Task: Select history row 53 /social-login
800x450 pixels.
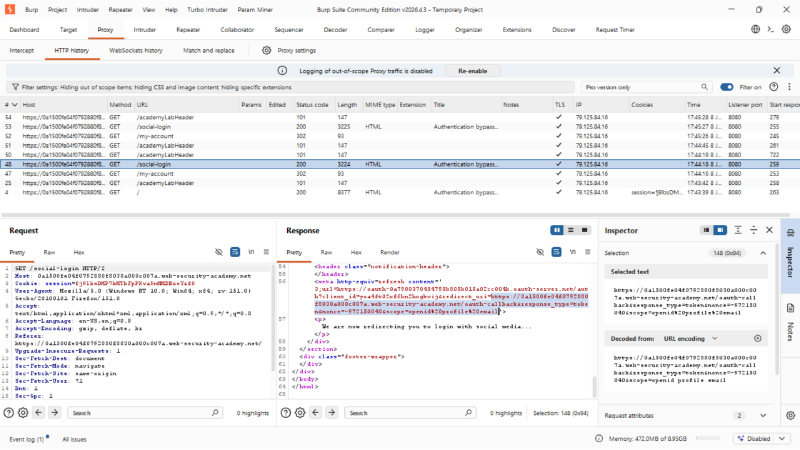Action: point(400,127)
